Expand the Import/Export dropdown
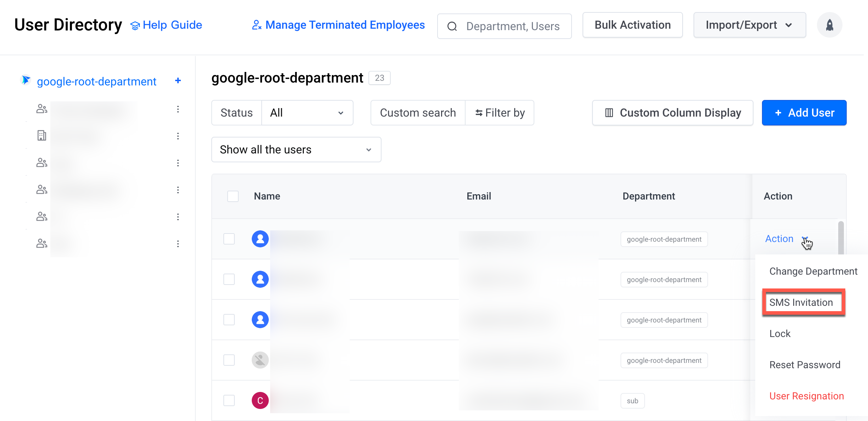This screenshot has width=868, height=421. [x=750, y=25]
